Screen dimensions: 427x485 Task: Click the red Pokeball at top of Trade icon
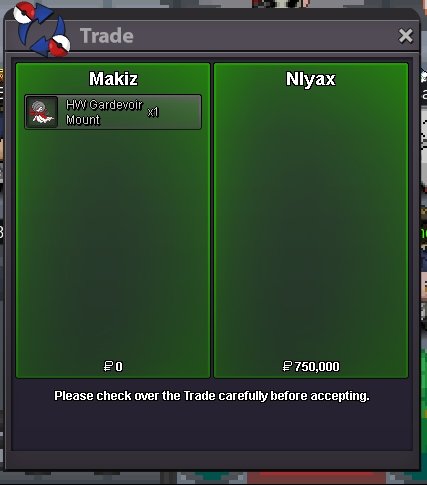coord(24,12)
